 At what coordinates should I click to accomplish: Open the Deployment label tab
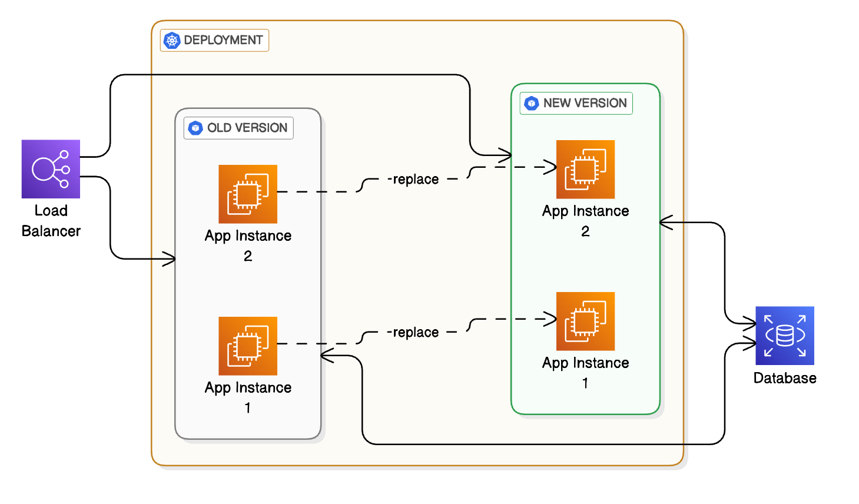coord(214,40)
